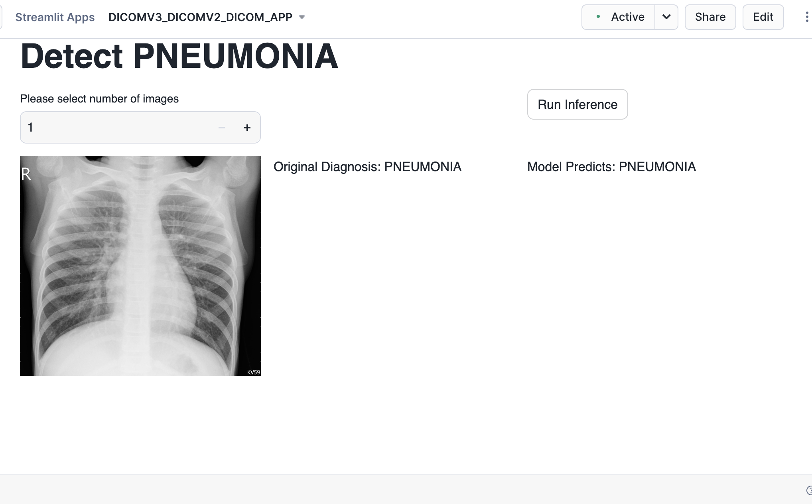Click the green Active status dot
812x504 pixels.
(598, 17)
